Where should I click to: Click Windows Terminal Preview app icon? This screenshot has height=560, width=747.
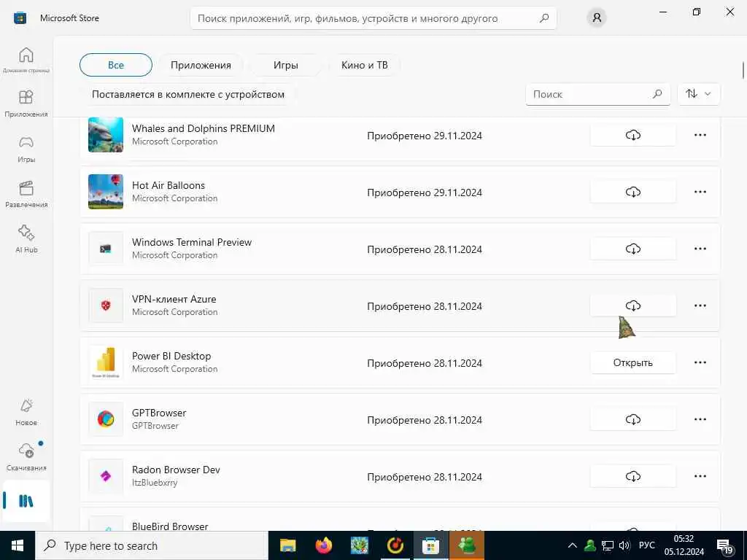coord(106,249)
